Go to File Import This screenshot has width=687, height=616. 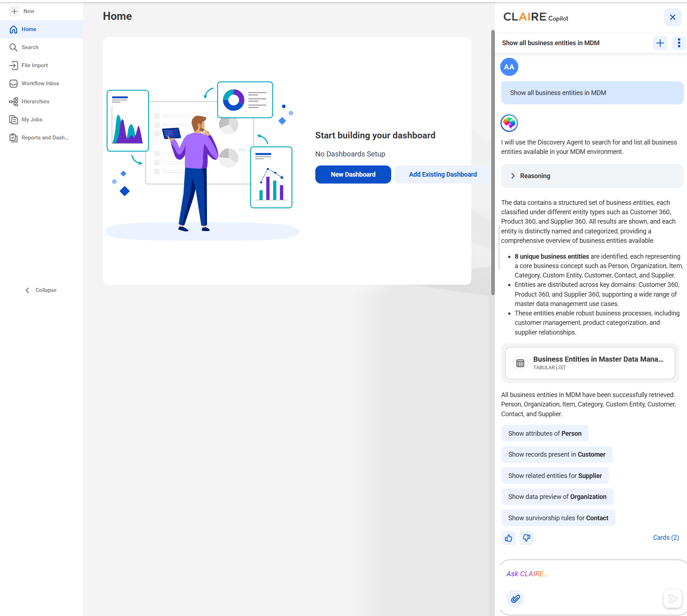(x=42, y=65)
